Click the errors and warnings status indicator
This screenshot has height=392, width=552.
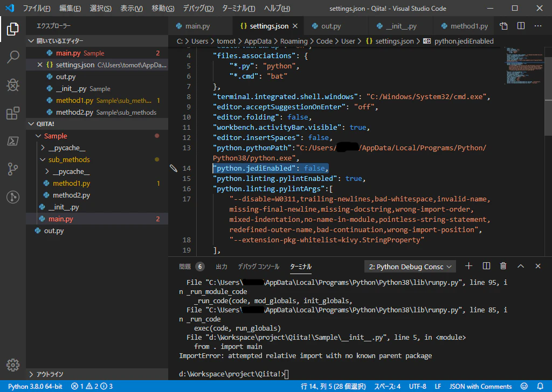(92, 387)
